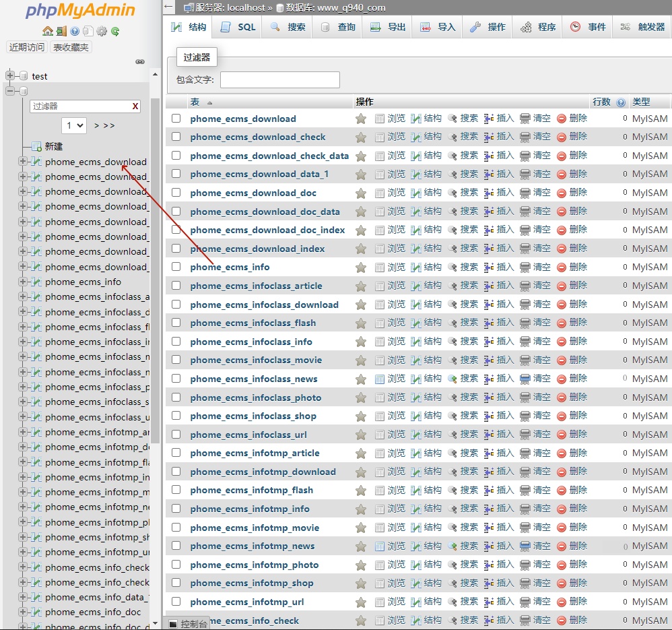
Task: Click the green reload navigation icon
Action: [115, 31]
